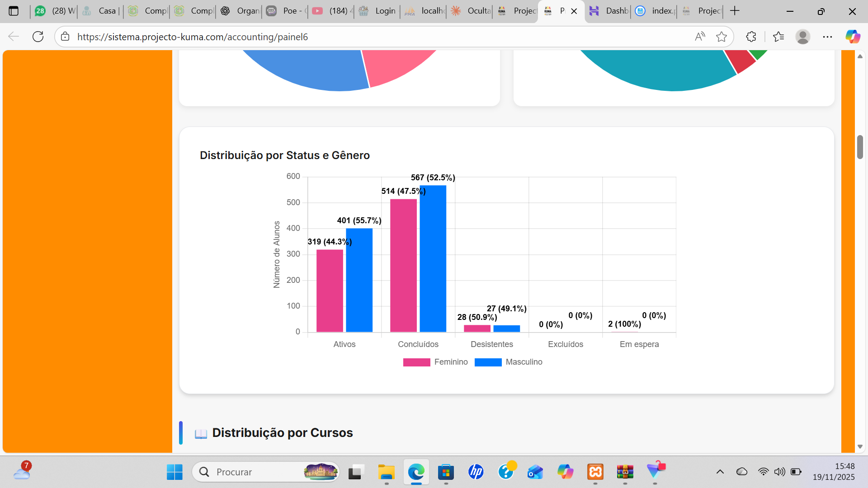868x488 pixels.
Task: View site information lock icon
Action: point(65,37)
